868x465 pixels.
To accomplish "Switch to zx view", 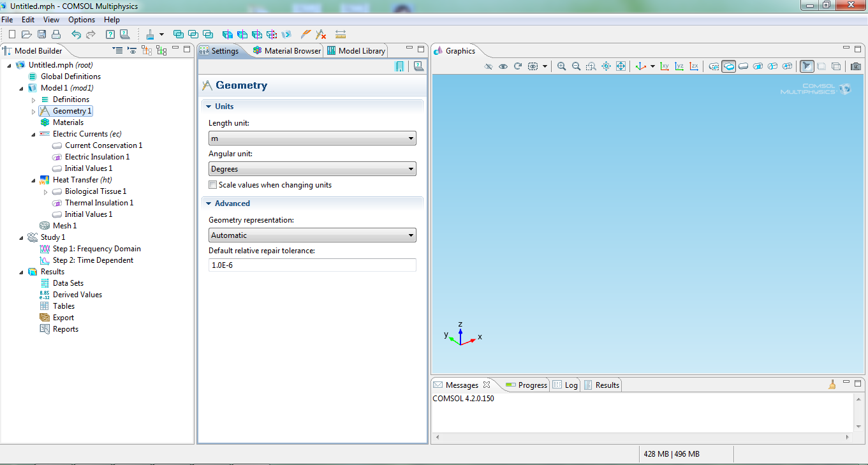I will (695, 66).
